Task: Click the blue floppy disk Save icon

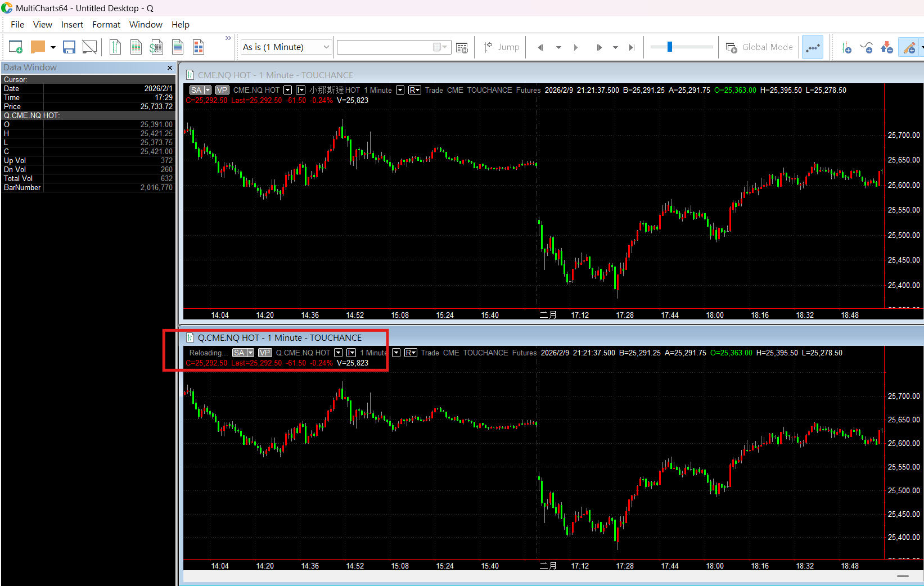Action: (69, 47)
